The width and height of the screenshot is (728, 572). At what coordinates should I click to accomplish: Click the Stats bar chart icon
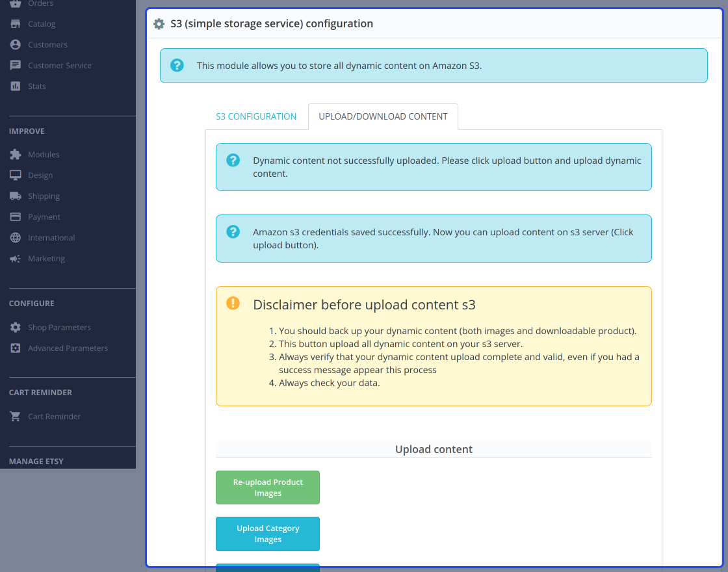16,86
